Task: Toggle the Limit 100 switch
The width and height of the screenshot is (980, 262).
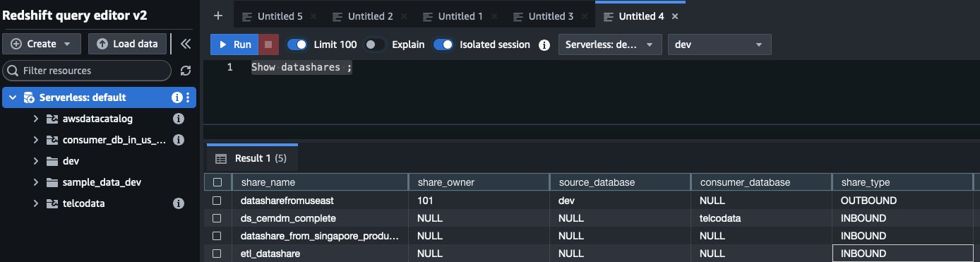Action: coord(297,44)
